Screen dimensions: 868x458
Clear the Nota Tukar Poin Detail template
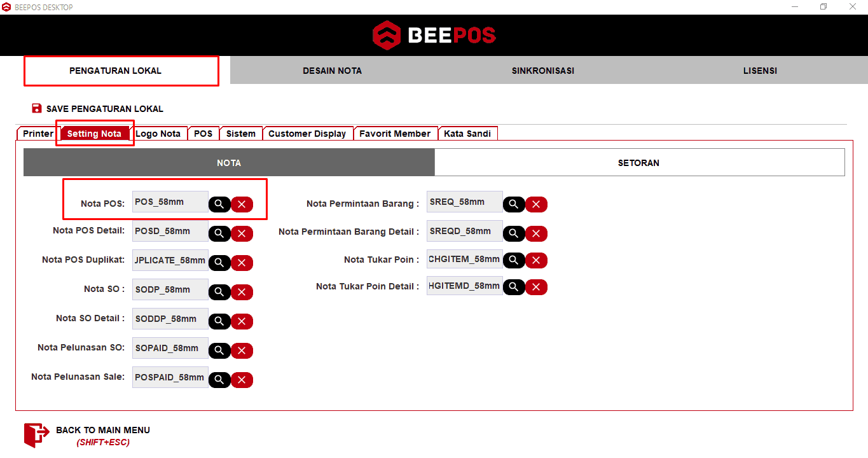pyautogui.click(x=536, y=288)
